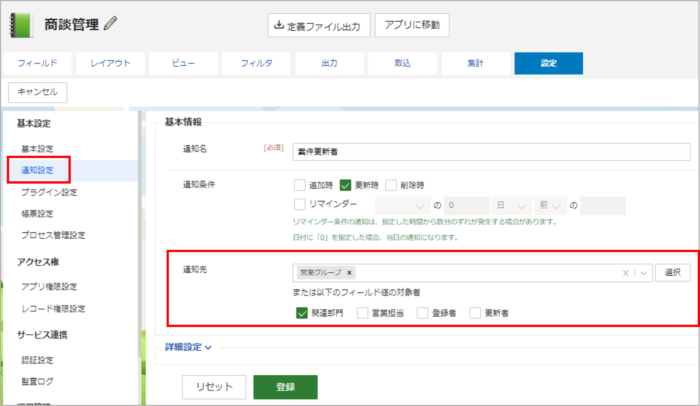Switch to the レイアウト tab

click(110, 63)
